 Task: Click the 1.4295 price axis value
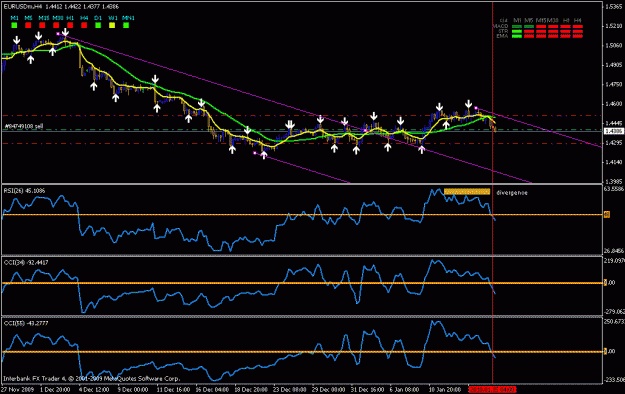(614, 142)
